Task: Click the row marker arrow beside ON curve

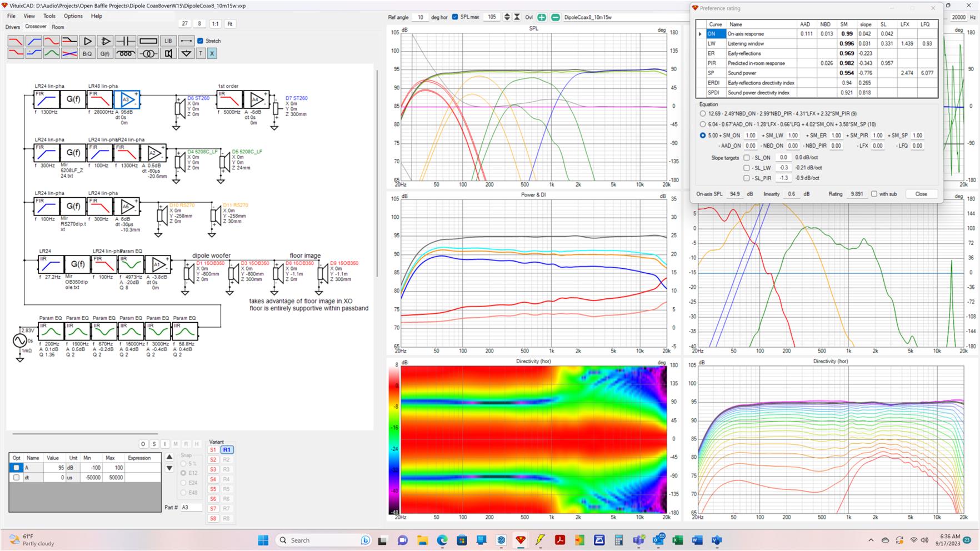Action: coord(701,34)
